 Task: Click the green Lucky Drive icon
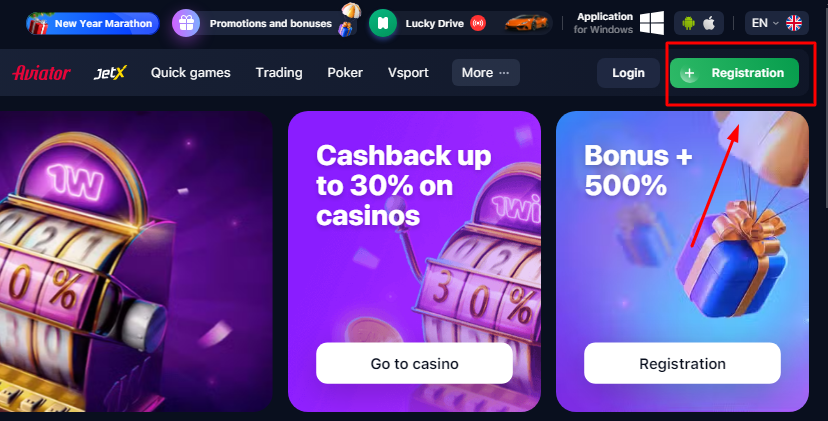383,23
